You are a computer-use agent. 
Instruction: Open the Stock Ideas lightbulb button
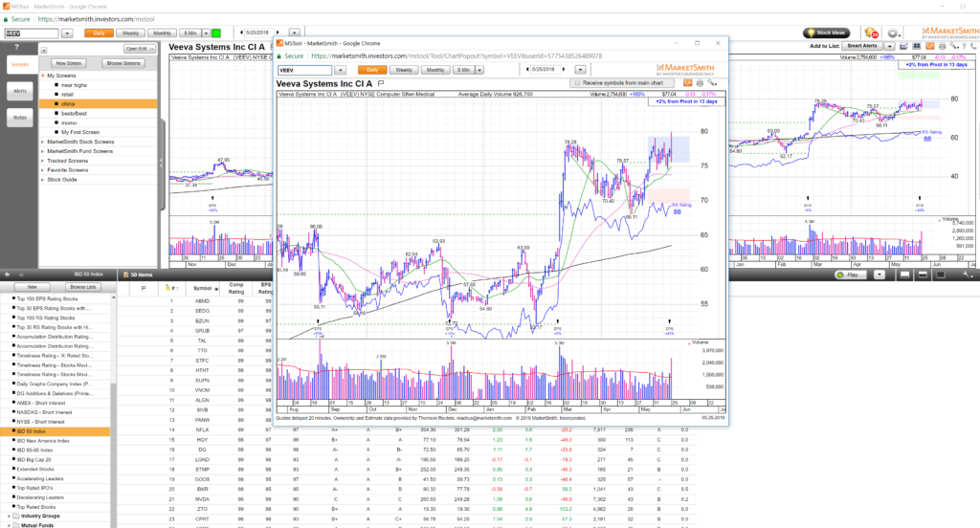(x=826, y=33)
